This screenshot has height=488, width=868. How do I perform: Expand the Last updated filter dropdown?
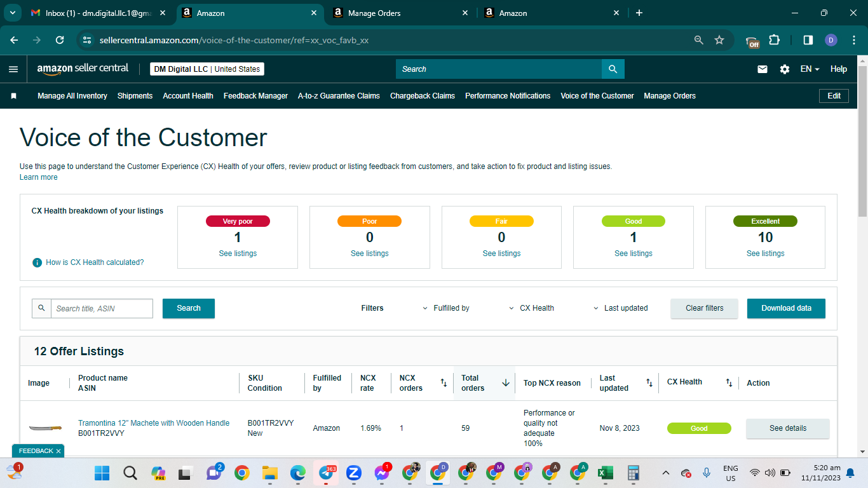click(x=621, y=308)
